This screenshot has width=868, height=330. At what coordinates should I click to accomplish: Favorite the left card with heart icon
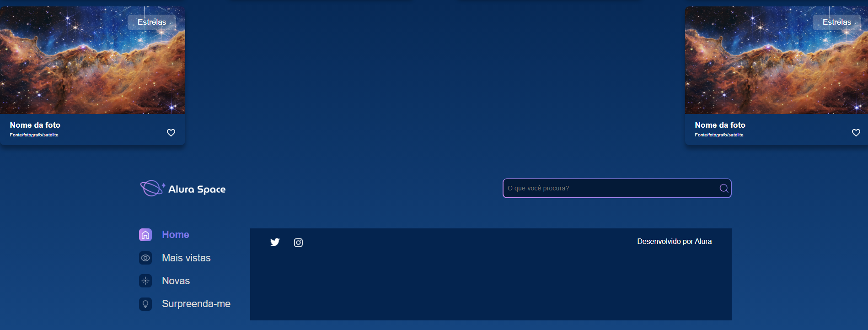tap(171, 133)
